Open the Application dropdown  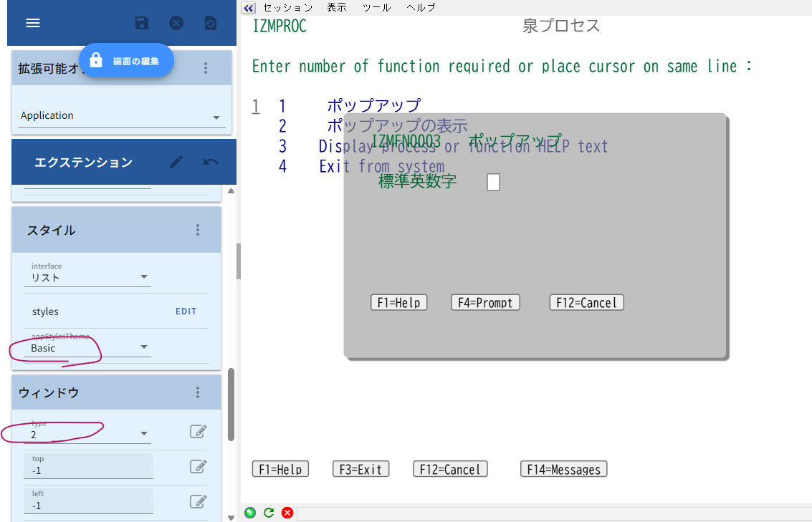click(x=215, y=115)
